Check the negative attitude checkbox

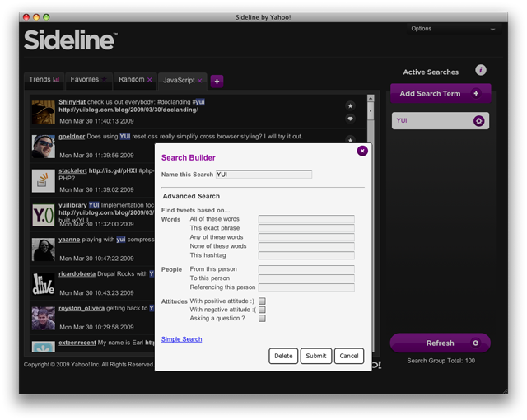262,310
